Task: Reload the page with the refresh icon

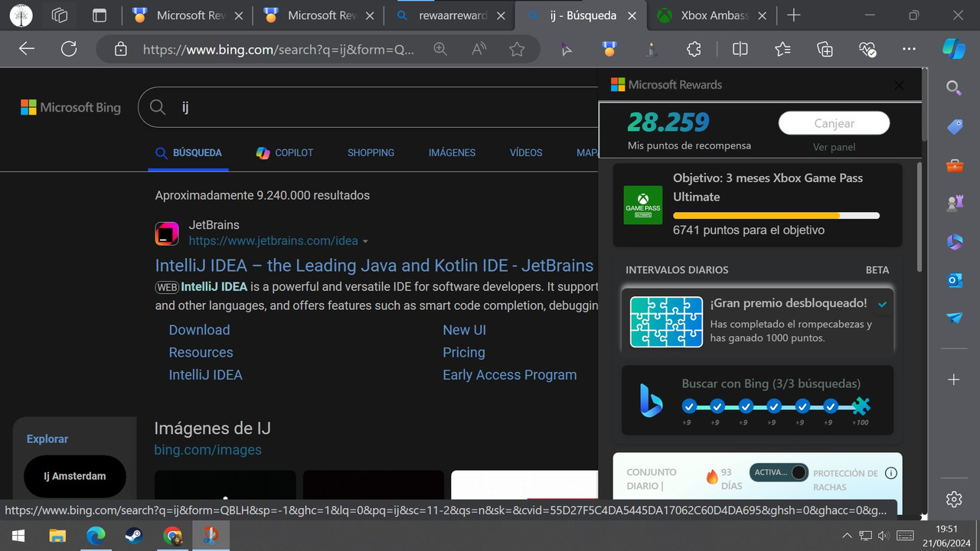Action: pos(69,49)
